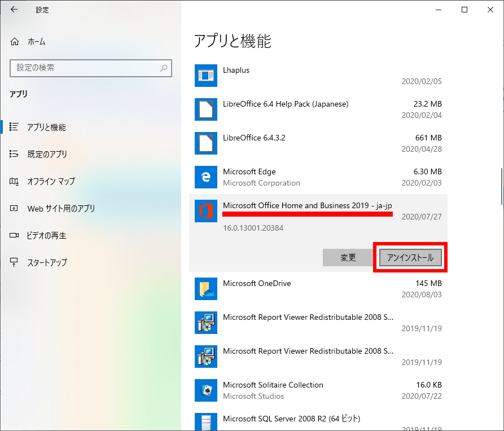504x431 pixels.
Task: Open 既定のアプリ in the sidebar
Action: pyautogui.click(x=47, y=154)
